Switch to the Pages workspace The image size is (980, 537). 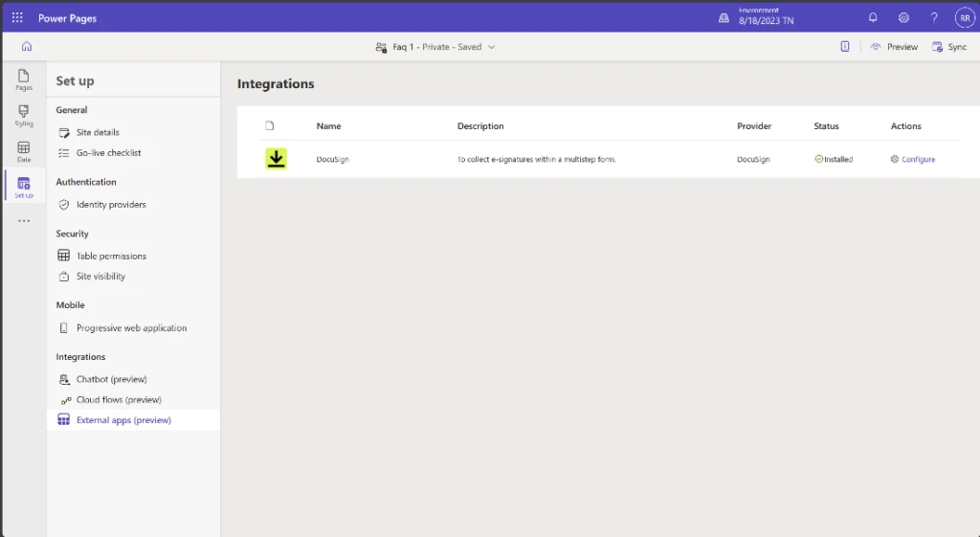pos(24,80)
